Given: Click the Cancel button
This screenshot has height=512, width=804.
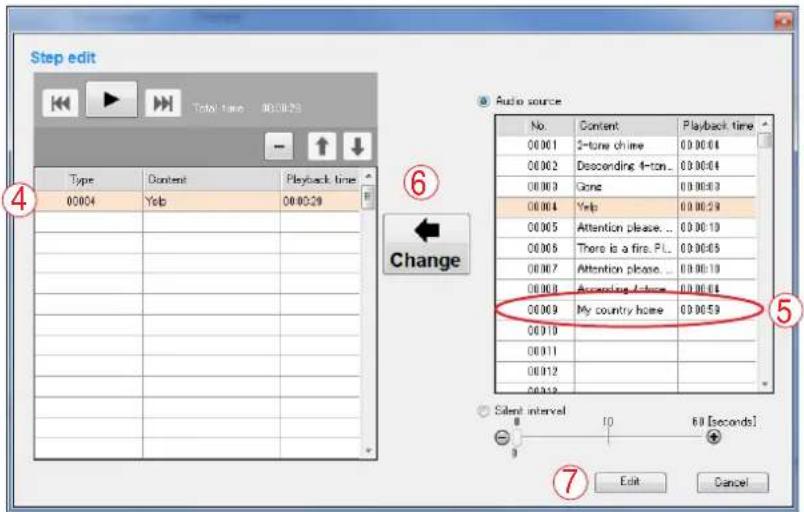Looking at the screenshot, I should pos(732,482).
